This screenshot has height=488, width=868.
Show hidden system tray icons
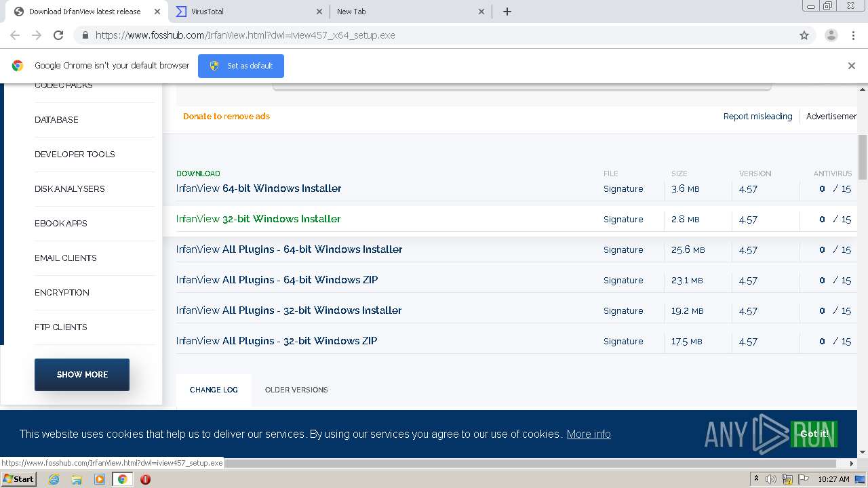click(x=756, y=479)
